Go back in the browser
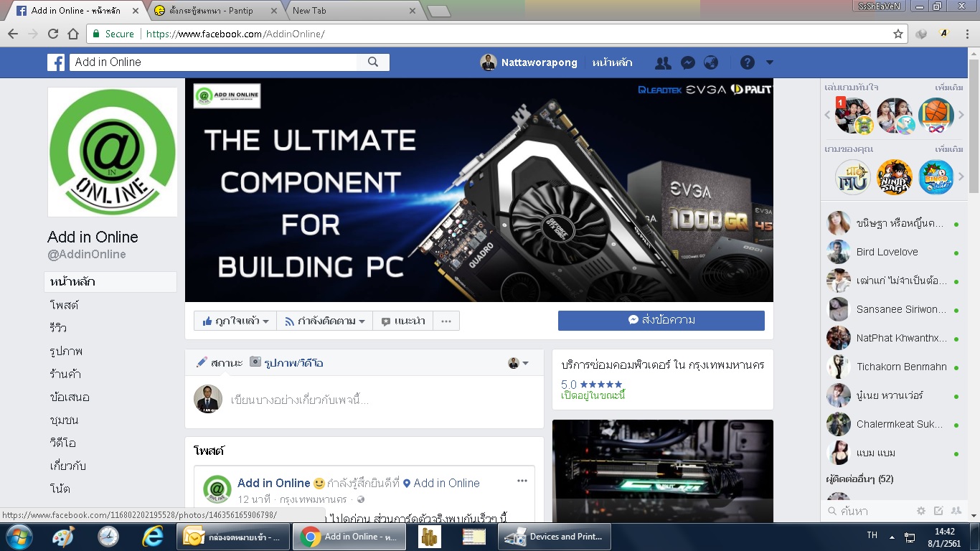 (13, 34)
